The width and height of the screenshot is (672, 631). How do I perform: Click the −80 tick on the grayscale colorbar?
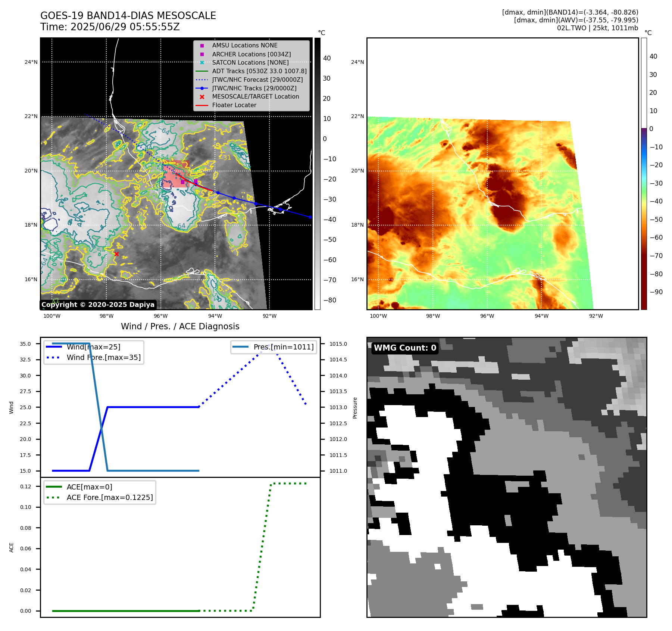[329, 300]
